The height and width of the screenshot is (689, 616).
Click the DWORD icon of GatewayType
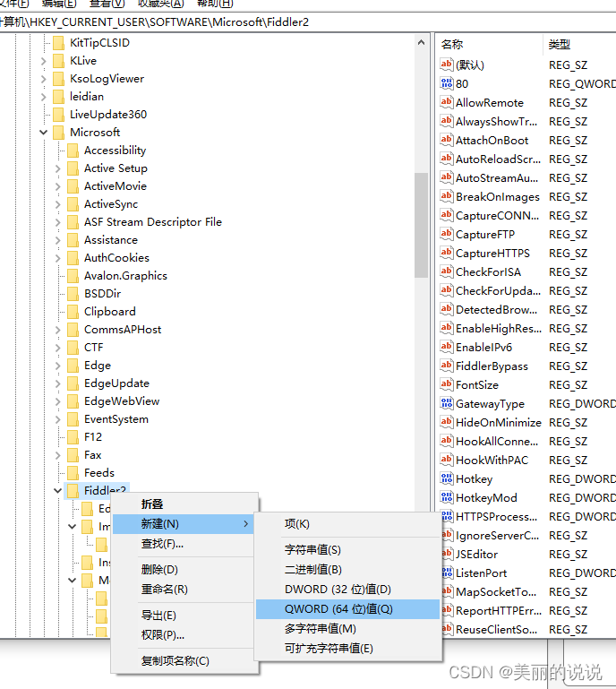pyautogui.click(x=447, y=403)
